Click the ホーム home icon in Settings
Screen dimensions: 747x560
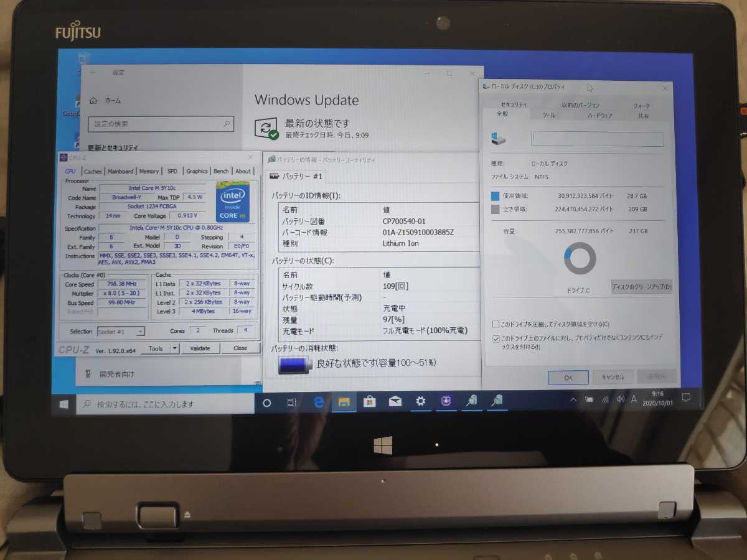(x=93, y=100)
